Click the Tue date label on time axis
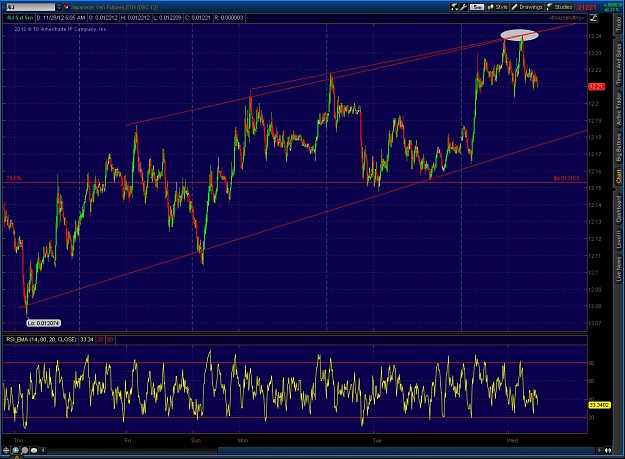The height and width of the screenshot is (459, 625). pos(377,440)
